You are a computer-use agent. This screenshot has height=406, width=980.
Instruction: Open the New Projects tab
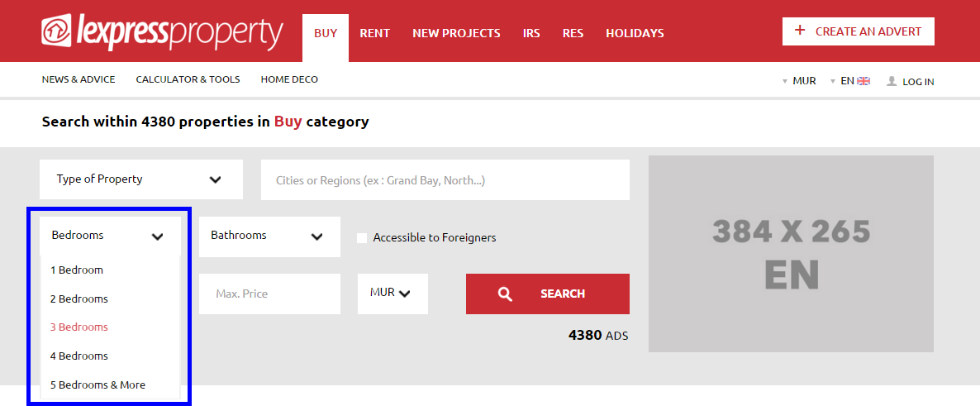coord(456,33)
